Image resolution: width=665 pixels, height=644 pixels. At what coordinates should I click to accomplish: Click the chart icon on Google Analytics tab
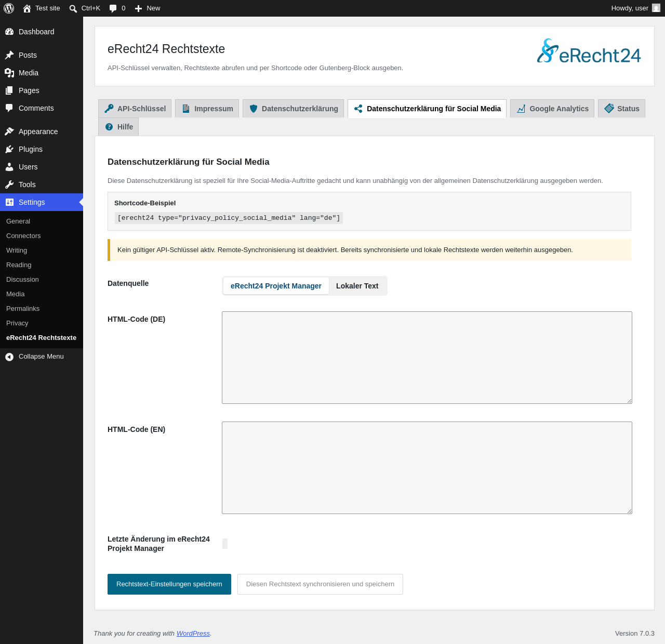(x=521, y=109)
